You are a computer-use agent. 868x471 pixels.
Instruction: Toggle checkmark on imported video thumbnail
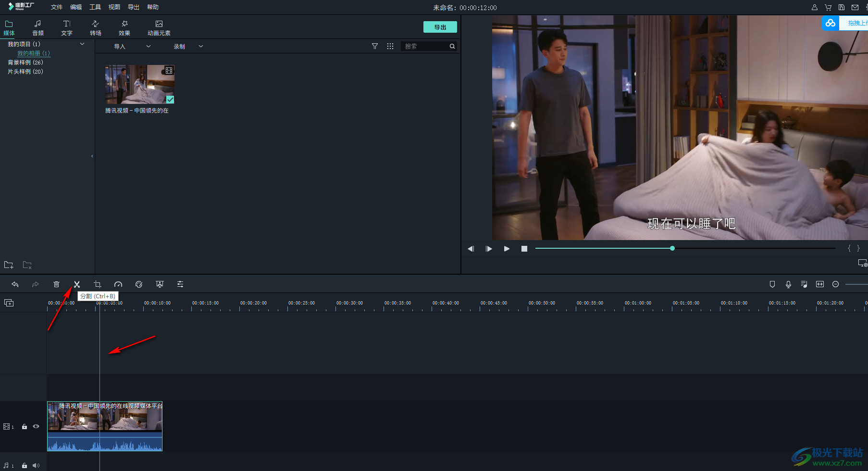(x=170, y=100)
